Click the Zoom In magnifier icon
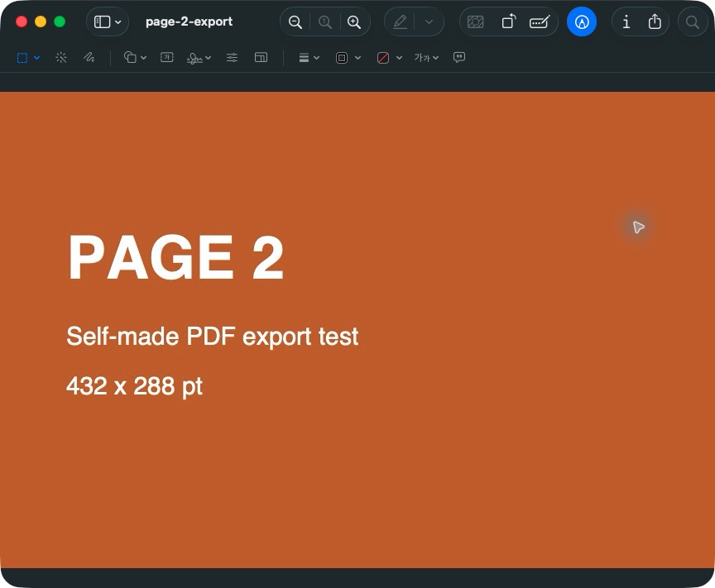 354,22
